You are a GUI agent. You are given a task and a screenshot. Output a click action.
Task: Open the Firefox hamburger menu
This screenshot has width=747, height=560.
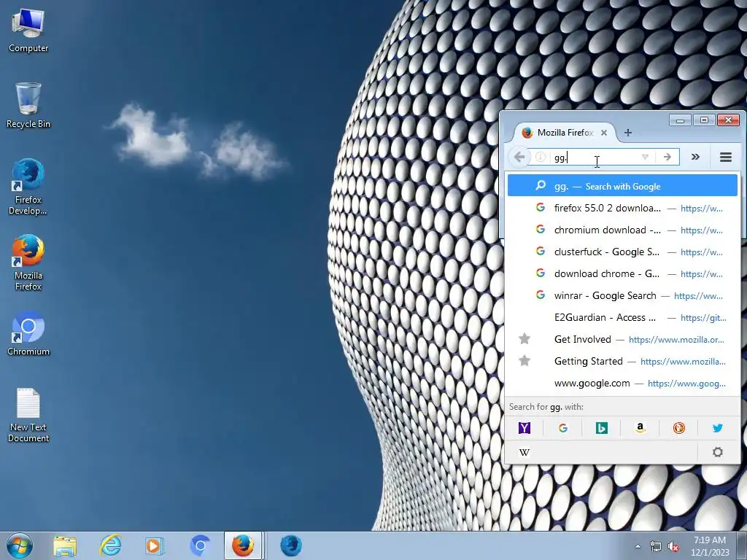(x=726, y=157)
